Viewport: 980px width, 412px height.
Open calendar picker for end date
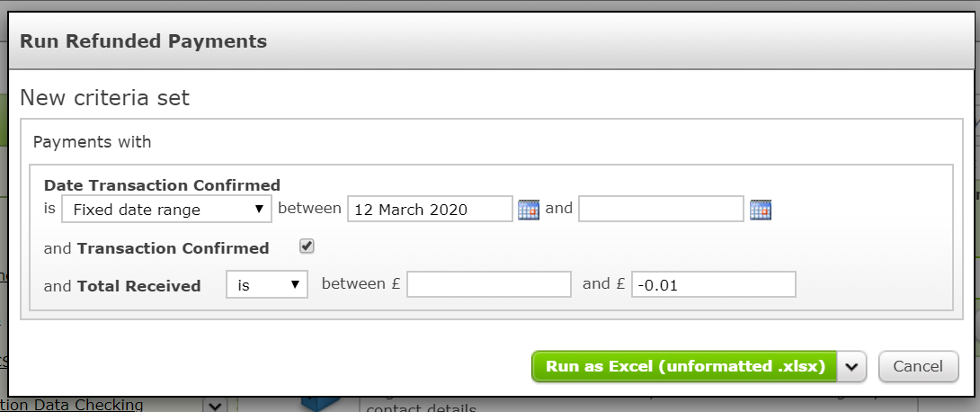(x=761, y=210)
